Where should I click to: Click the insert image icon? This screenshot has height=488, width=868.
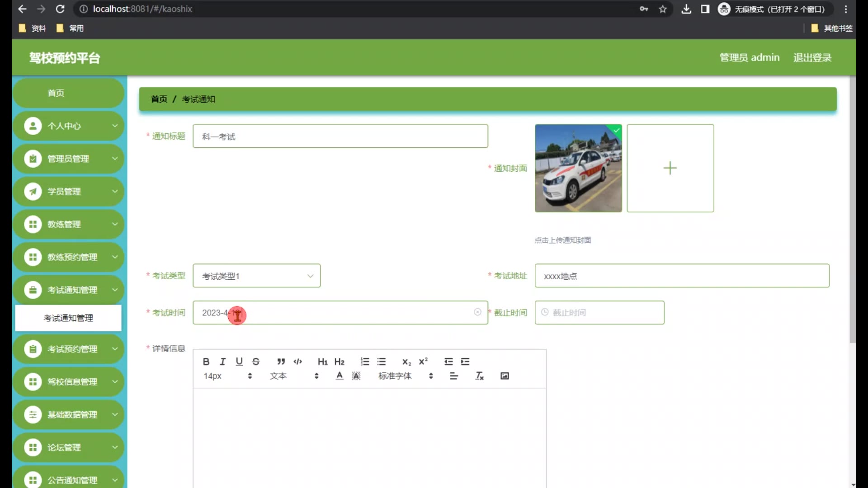(505, 376)
